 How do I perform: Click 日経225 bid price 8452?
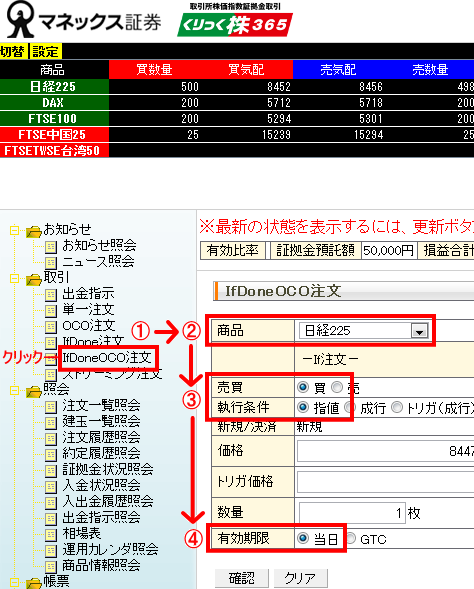pos(279,87)
